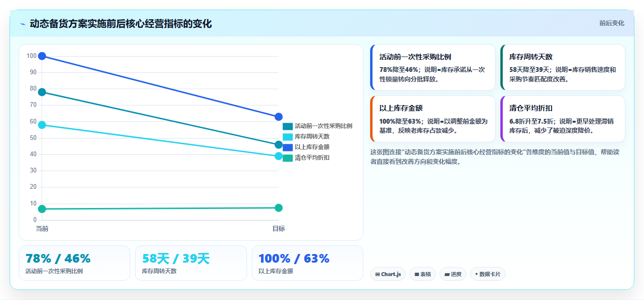Click the 100% / 63% stat card

click(x=307, y=263)
